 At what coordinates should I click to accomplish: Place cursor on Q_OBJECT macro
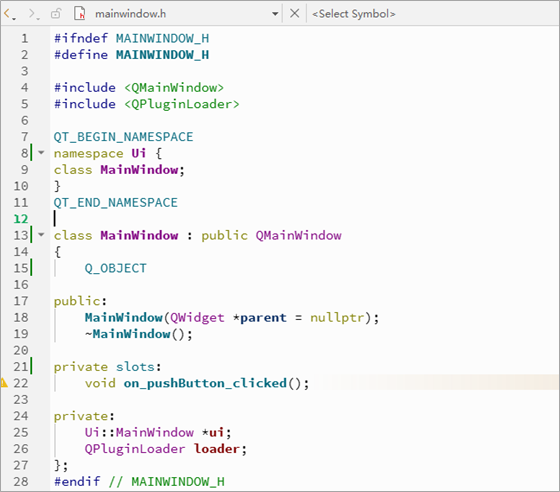click(x=115, y=268)
